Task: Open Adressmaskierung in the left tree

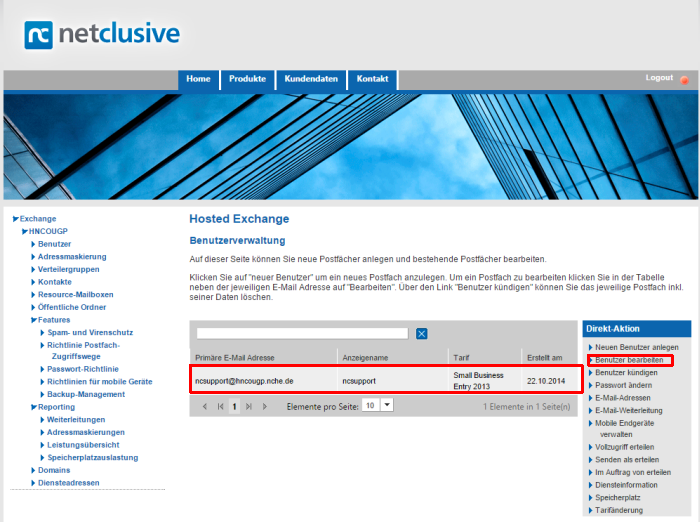Action: [72, 257]
